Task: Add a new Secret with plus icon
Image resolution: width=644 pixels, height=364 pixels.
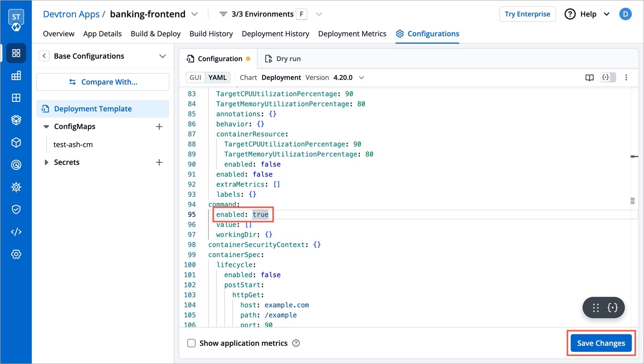Action: point(159,162)
